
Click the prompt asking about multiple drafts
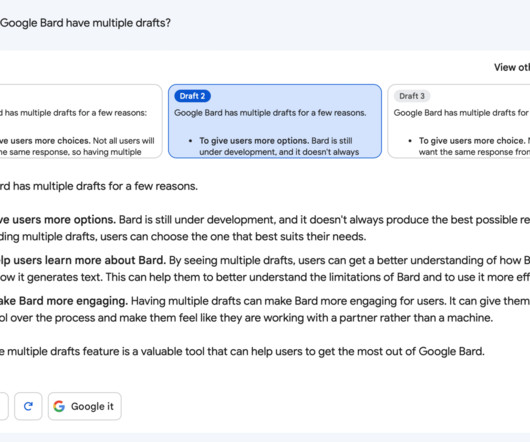pyautogui.click(x=86, y=23)
